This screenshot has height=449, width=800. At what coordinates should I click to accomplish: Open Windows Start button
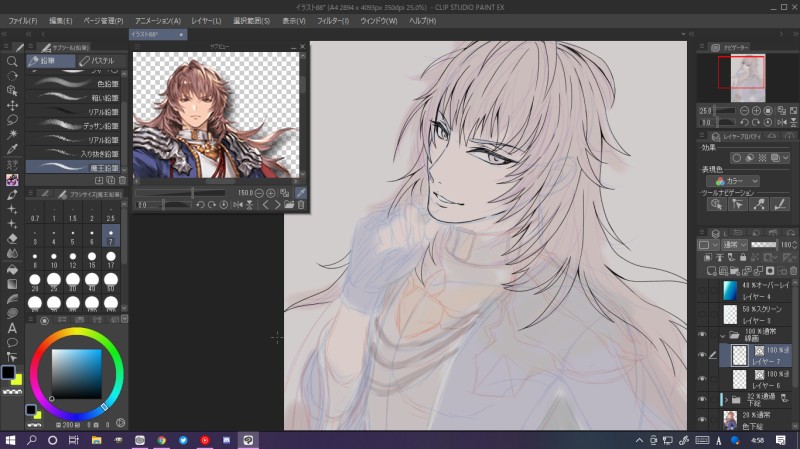[x=10, y=440]
